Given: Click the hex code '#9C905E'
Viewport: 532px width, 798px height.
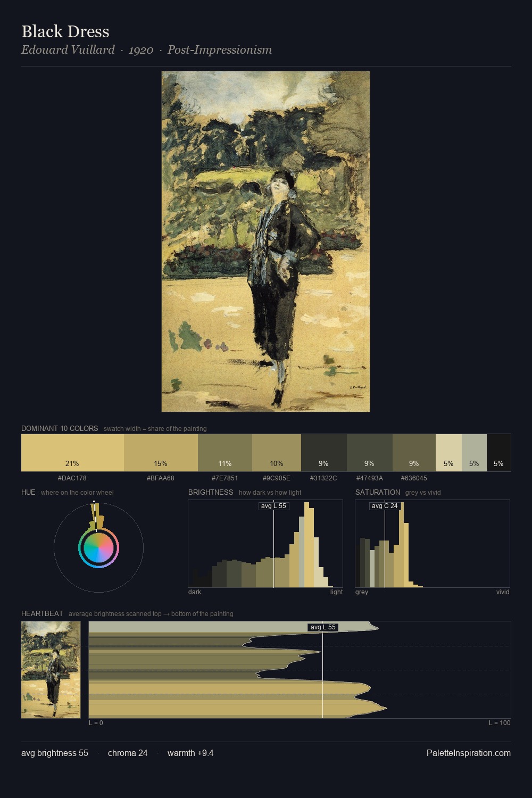Looking at the screenshot, I should (x=277, y=478).
